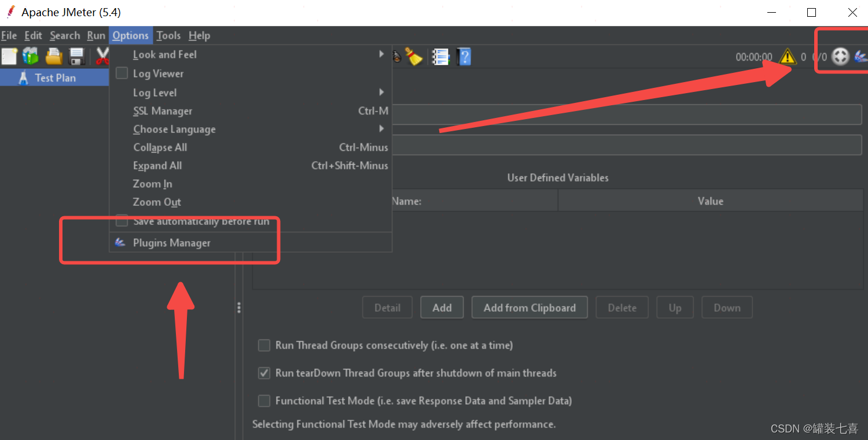Expand the Look and Feel submenu

click(251, 54)
